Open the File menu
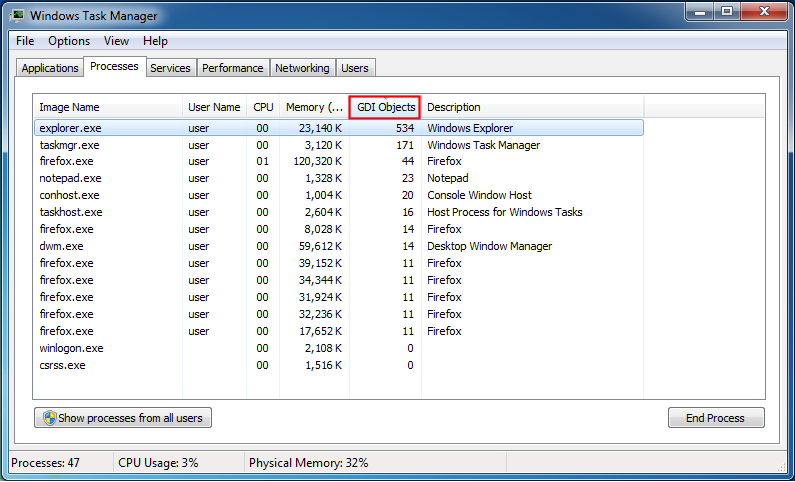Viewport: 795px width, 482px height. (25, 41)
